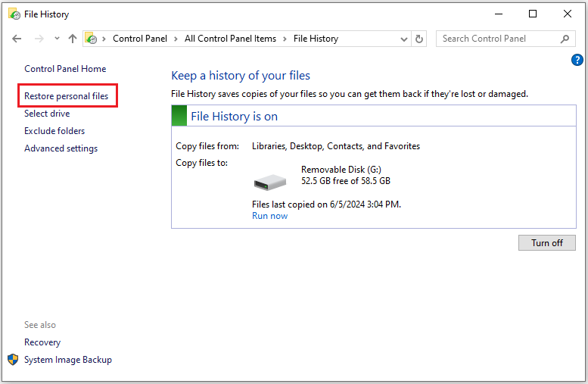
Task: Open Select drive link
Action: pos(47,114)
